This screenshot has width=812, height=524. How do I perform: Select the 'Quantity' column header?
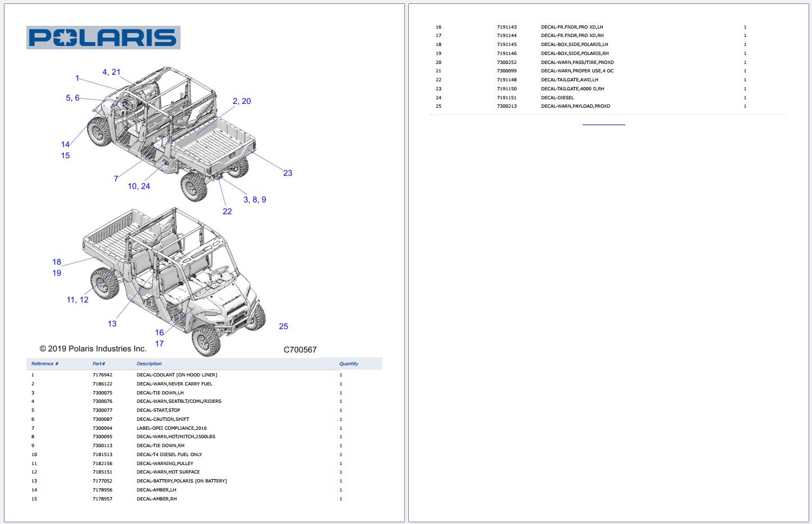click(x=349, y=364)
